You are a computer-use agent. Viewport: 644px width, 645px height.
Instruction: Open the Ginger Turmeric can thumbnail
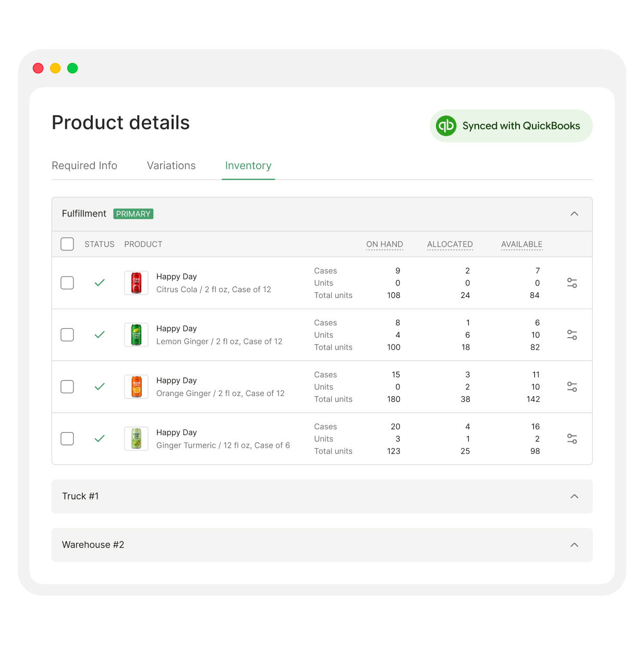click(136, 438)
